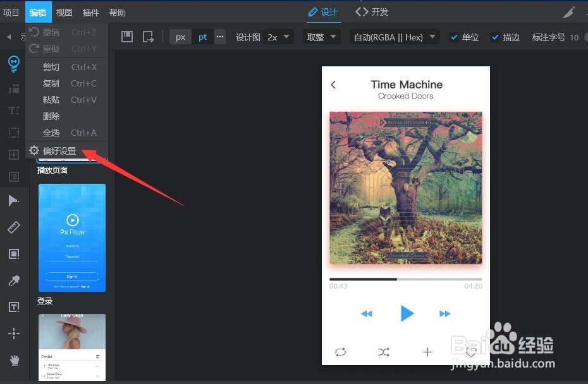Choose 重做 from the edit menu

tap(67, 49)
